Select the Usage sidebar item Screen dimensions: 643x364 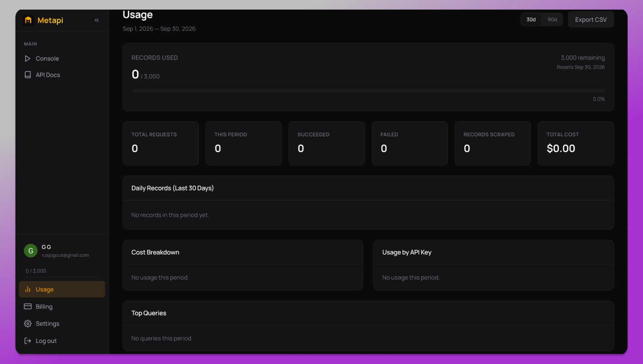[62, 289]
